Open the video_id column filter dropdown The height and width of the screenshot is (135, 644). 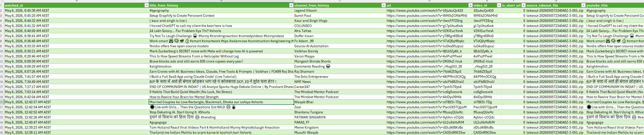(x=499, y=5)
